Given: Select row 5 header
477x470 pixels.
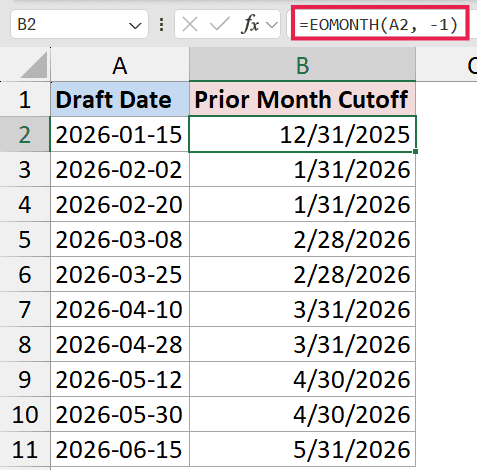Looking at the screenshot, I should click(x=25, y=239).
